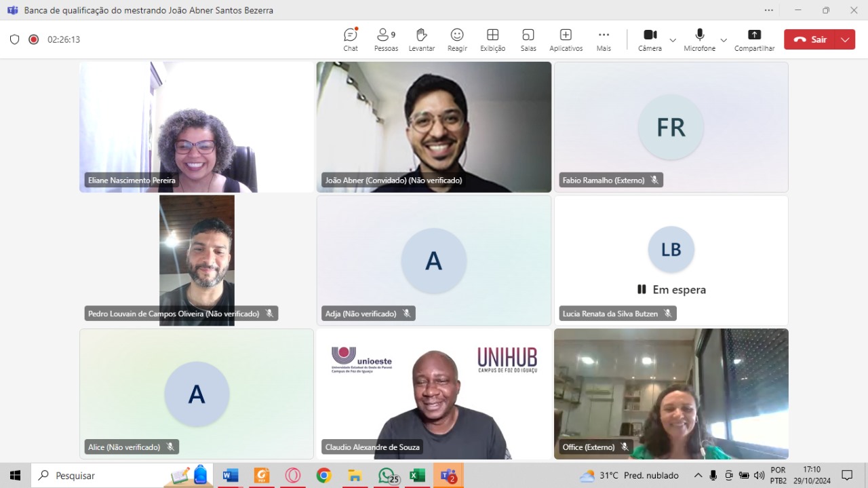Click the Em espera status text
868x488 pixels.
point(679,290)
